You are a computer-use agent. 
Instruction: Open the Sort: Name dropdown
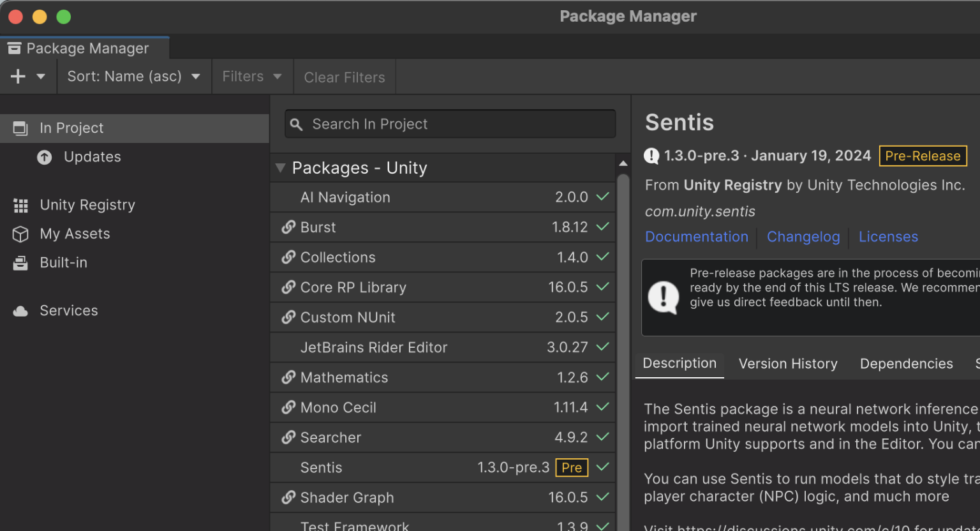[133, 76]
